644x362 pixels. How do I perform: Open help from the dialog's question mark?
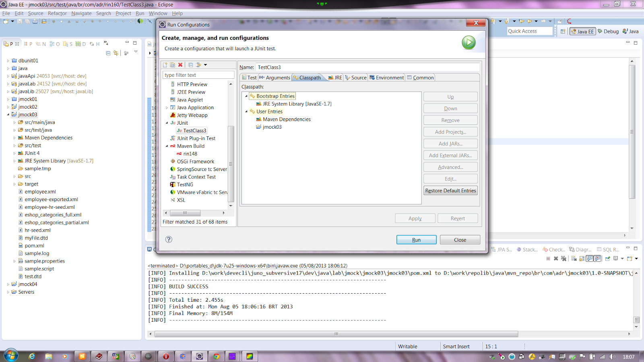[x=169, y=239]
